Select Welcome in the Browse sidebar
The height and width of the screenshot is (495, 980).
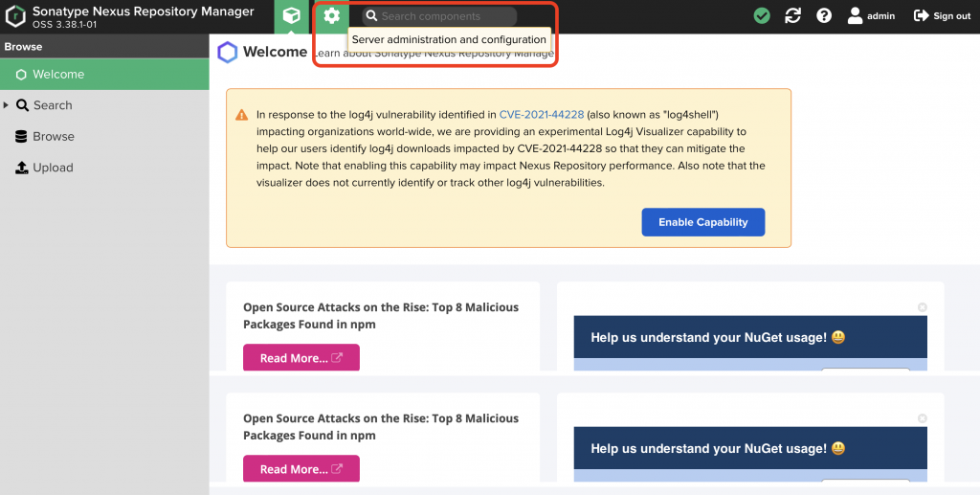pyautogui.click(x=57, y=75)
